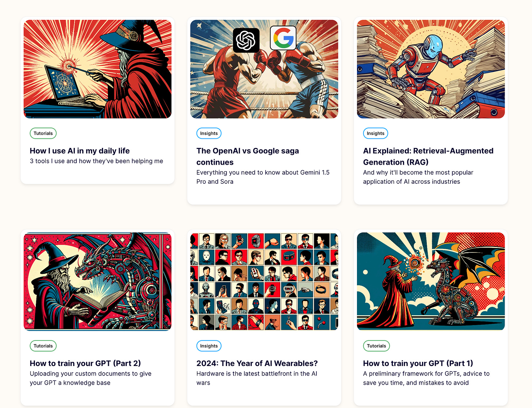The height and width of the screenshot is (408, 532).
Task: Open 'How I use AI in my daily life'
Action: tap(80, 151)
